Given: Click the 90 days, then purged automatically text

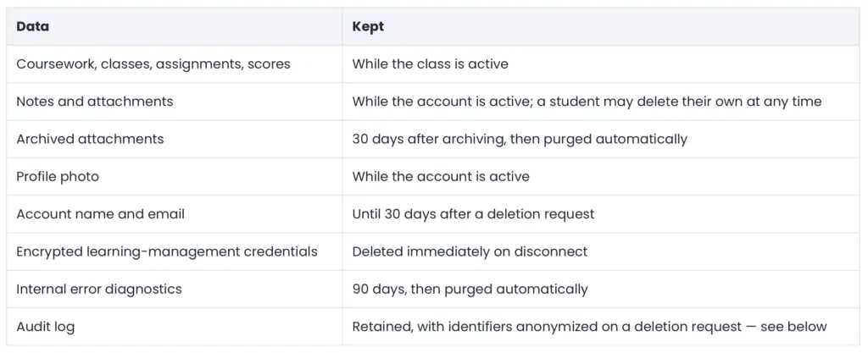Looking at the screenshot, I should [470, 289].
